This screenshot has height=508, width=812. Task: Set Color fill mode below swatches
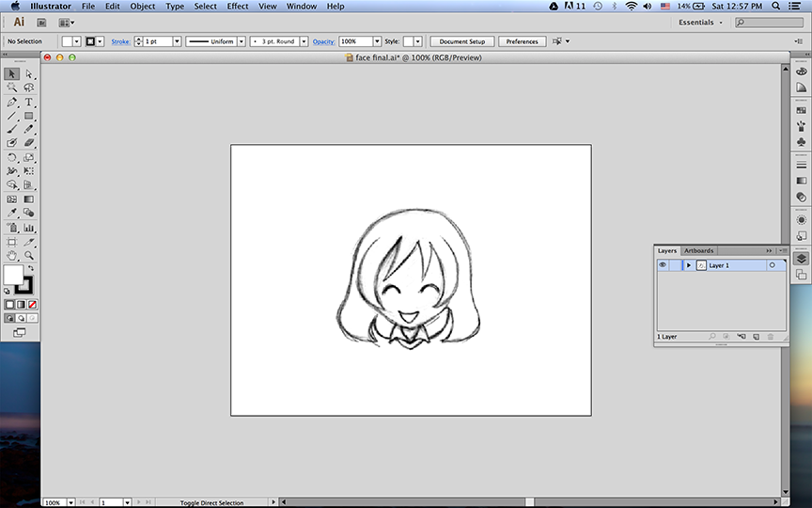click(9, 304)
